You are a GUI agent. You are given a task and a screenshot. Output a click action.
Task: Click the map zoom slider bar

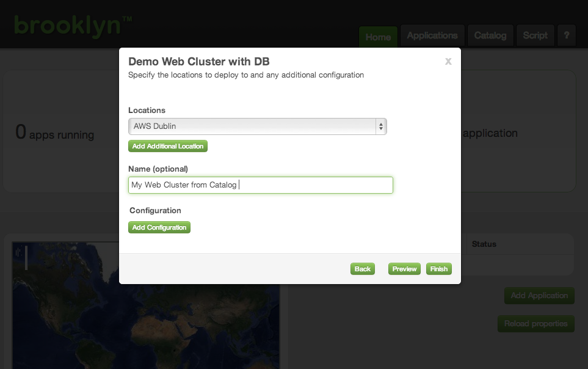[26, 257]
